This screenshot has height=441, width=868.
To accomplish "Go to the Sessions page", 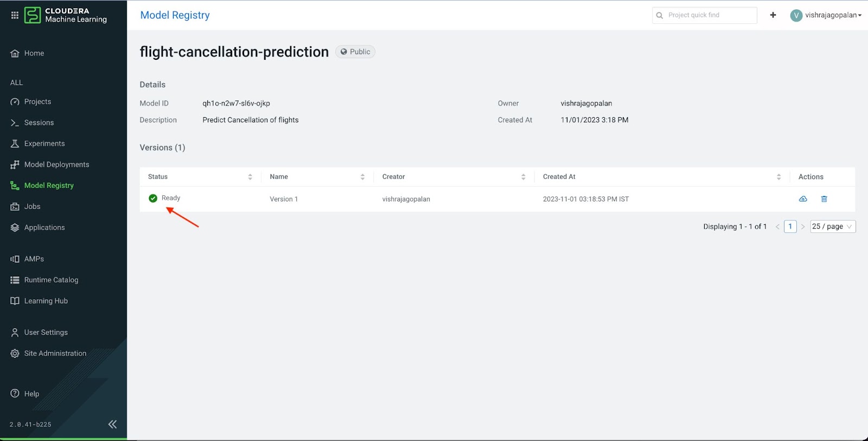I will point(39,122).
